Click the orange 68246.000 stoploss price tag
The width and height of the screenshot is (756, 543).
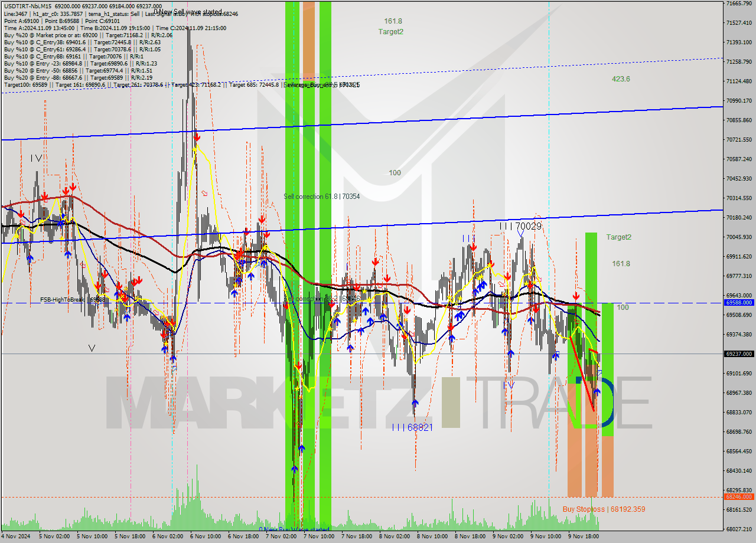[738, 496]
